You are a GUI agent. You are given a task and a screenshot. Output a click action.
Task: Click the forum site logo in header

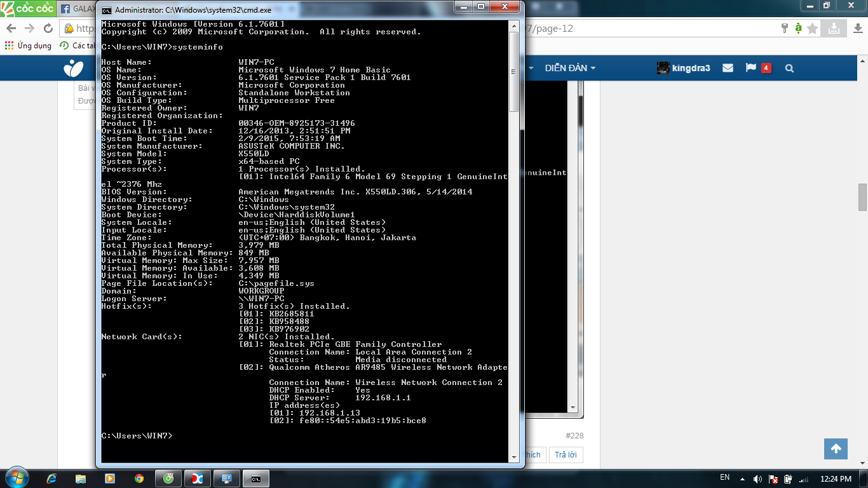click(x=74, y=68)
